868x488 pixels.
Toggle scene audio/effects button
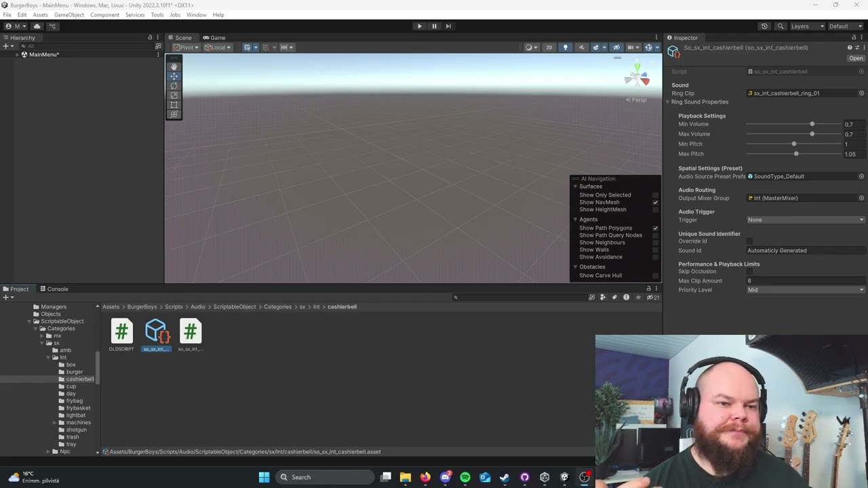[581, 47]
